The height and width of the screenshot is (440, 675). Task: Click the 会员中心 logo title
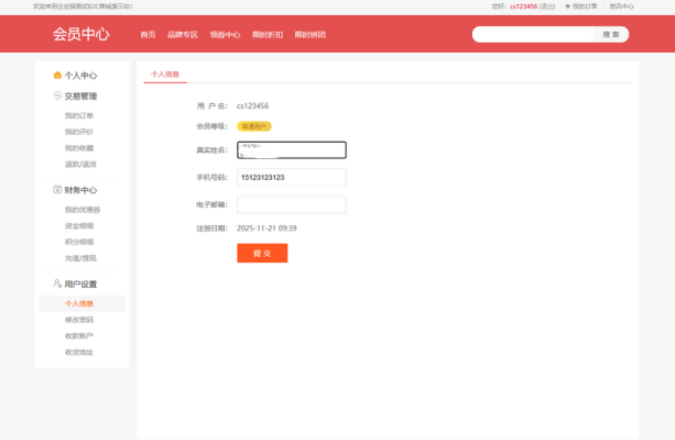[x=81, y=34]
